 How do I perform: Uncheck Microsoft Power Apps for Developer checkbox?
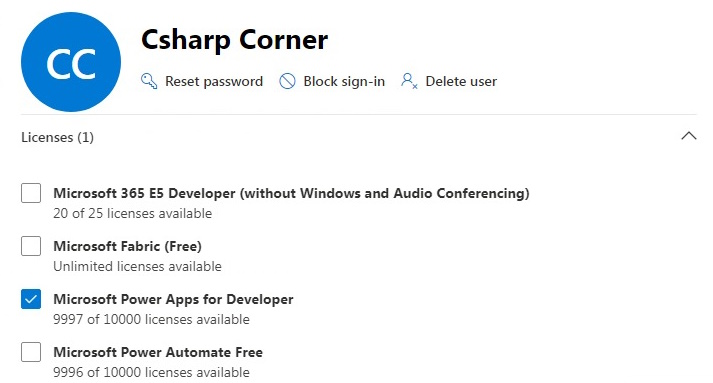click(31, 299)
